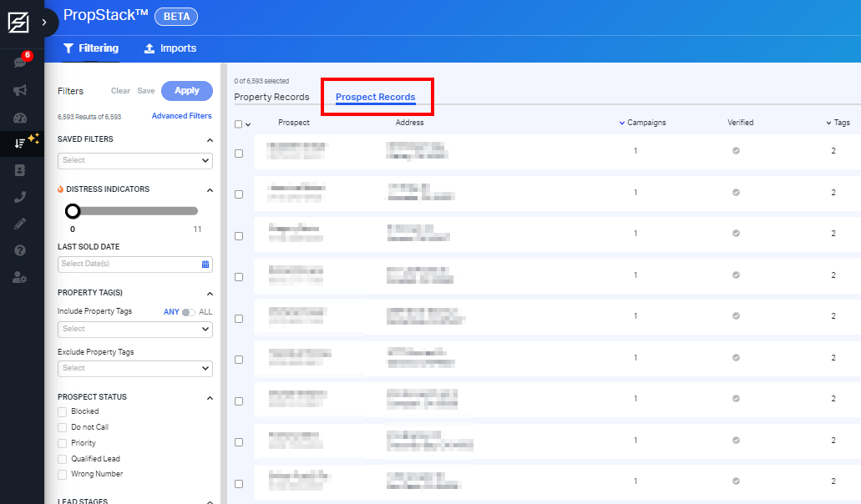Image resolution: width=861 pixels, height=504 pixels.
Task: Switch to the Prospect Records tab
Action: [x=376, y=97]
